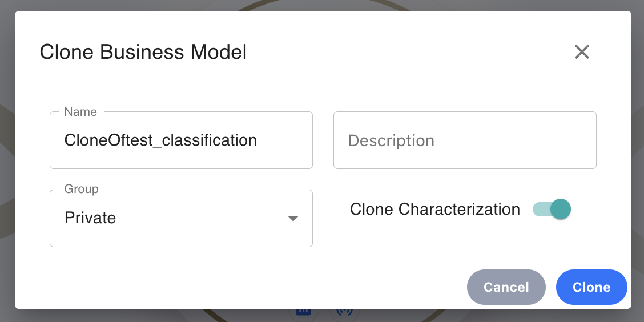Click the Group field label
644x322 pixels.
coord(81,189)
